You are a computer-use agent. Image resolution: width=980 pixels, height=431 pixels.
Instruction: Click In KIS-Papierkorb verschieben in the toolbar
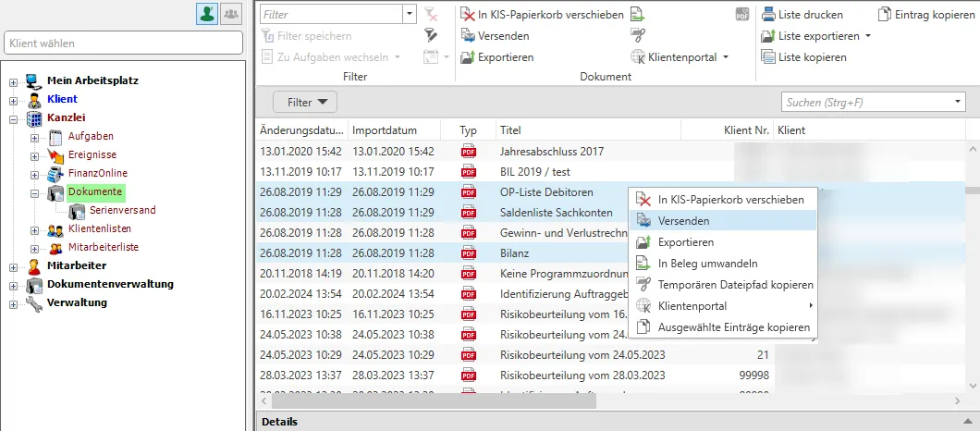click(x=542, y=15)
